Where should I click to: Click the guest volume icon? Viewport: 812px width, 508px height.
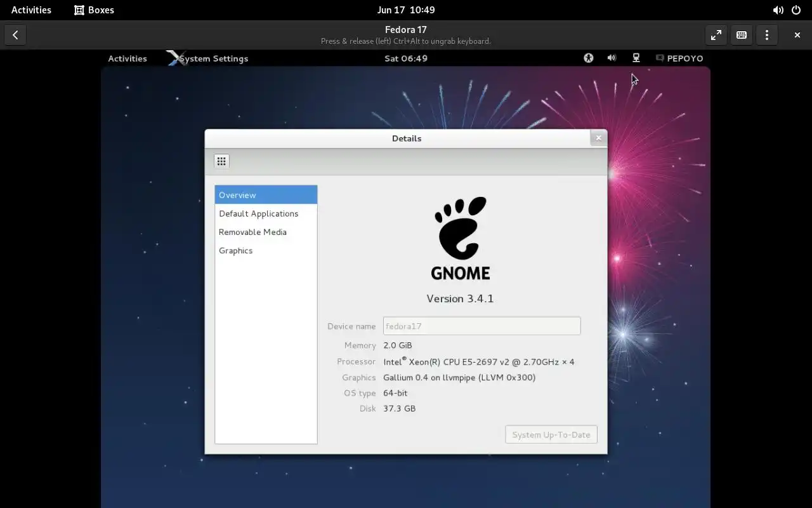tap(612, 58)
